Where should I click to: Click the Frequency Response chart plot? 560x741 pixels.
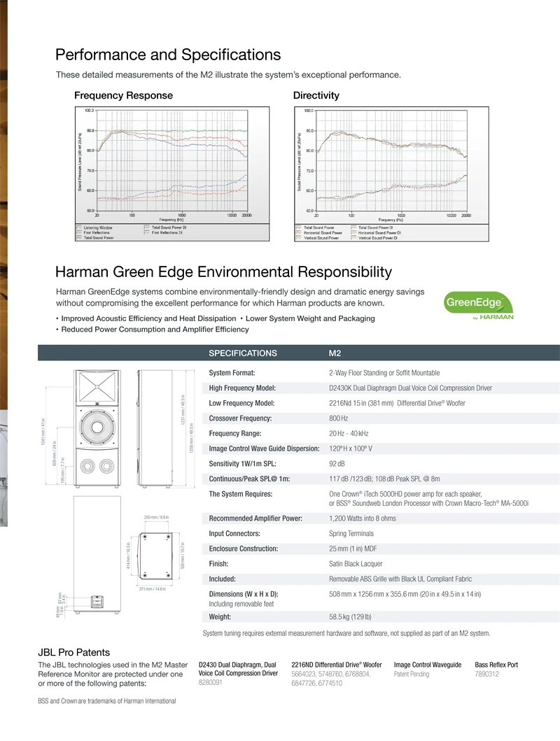172,161
